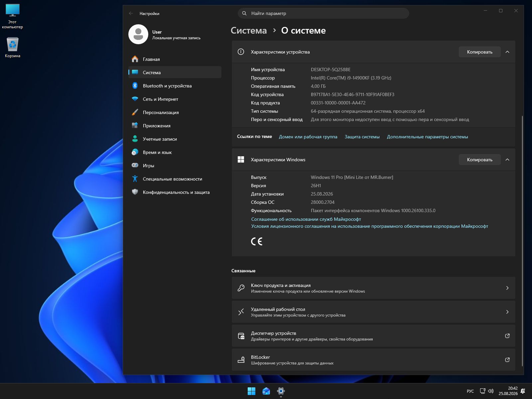Image resolution: width=532 pixels, height=399 pixels.
Task: Open Домен или рабочая группа link
Action: (308, 137)
